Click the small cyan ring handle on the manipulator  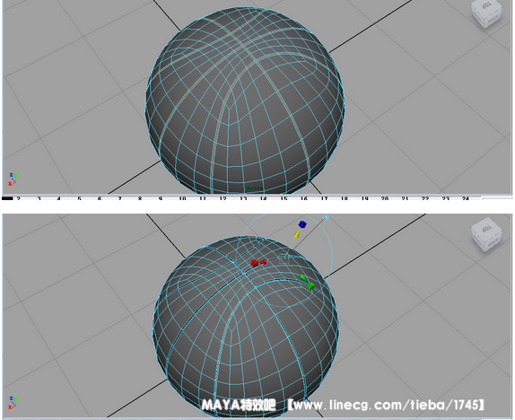[x=326, y=217]
